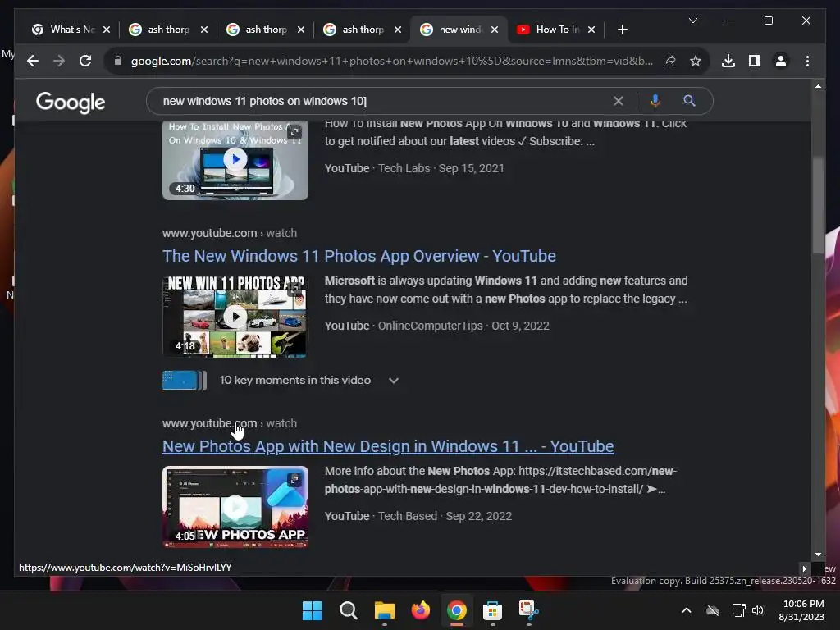
Task: Open Chrome three-dot menu
Action: coord(807,61)
